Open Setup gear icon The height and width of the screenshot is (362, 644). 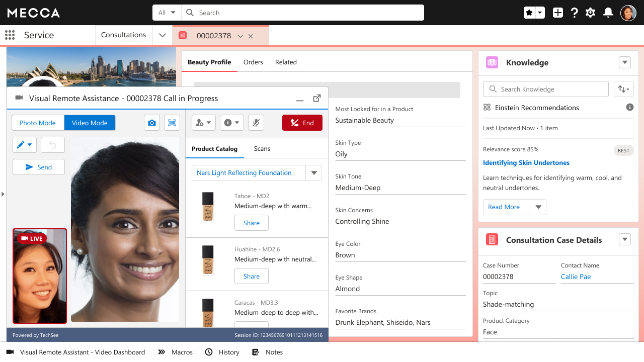click(x=591, y=13)
